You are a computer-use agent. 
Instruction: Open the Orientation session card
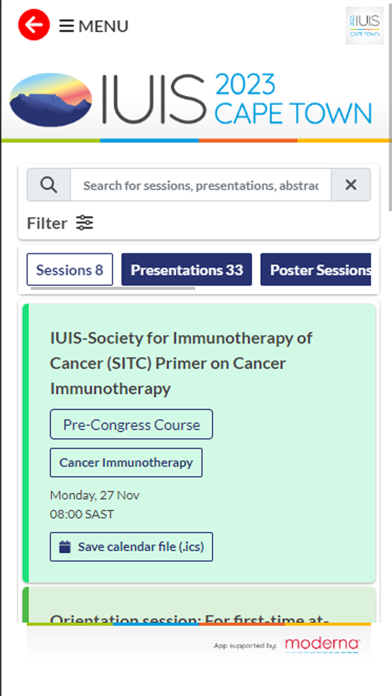(199, 605)
